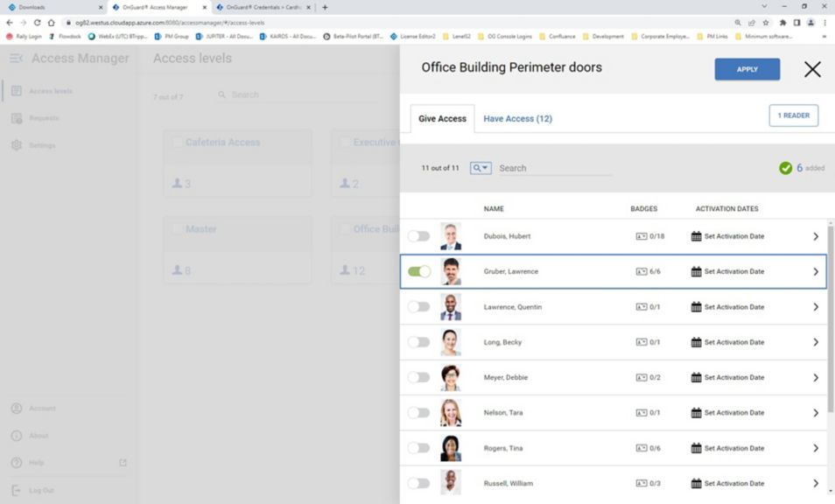The height and width of the screenshot is (504, 835).
Task: Click the green checkmark beside 6 added
Action: (x=786, y=167)
